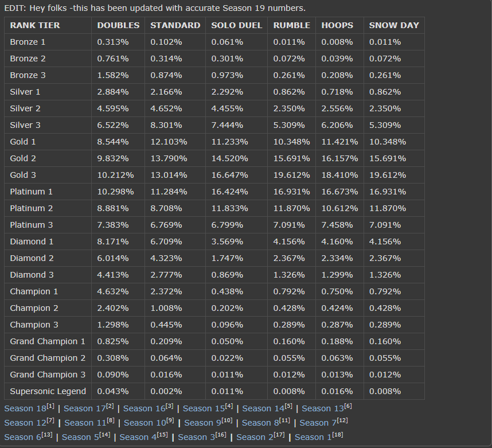Select the Bronze 2 row label
492x448 pixels.
point(28,59)
